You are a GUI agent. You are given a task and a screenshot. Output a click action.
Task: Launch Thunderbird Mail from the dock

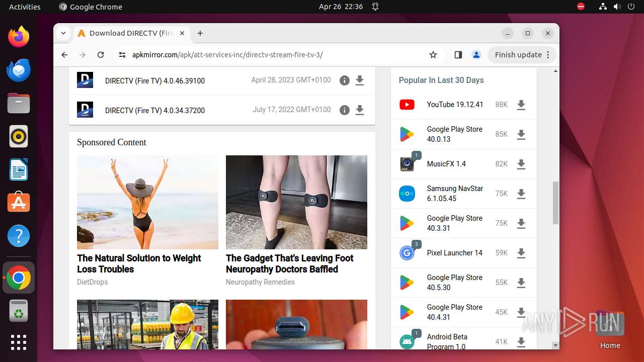[19, 70]
